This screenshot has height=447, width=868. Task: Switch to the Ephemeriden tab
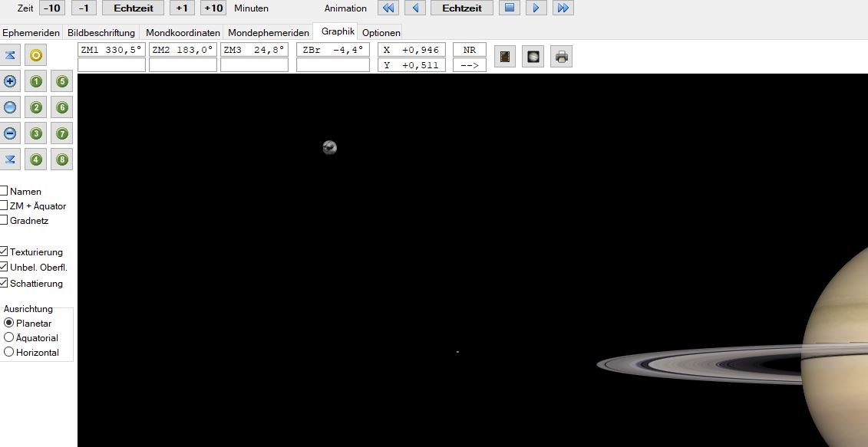tap(31, 33)
